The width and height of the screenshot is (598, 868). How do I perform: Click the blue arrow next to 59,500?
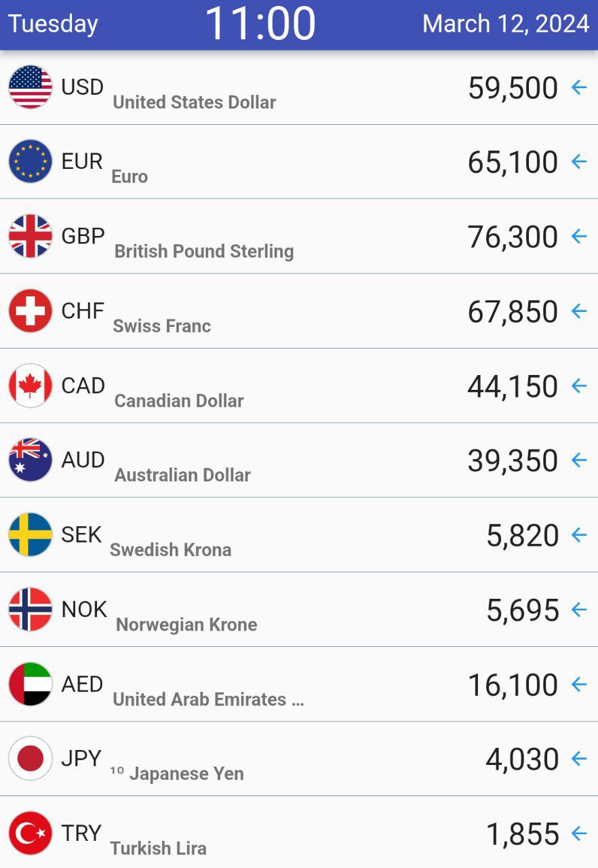579,87
